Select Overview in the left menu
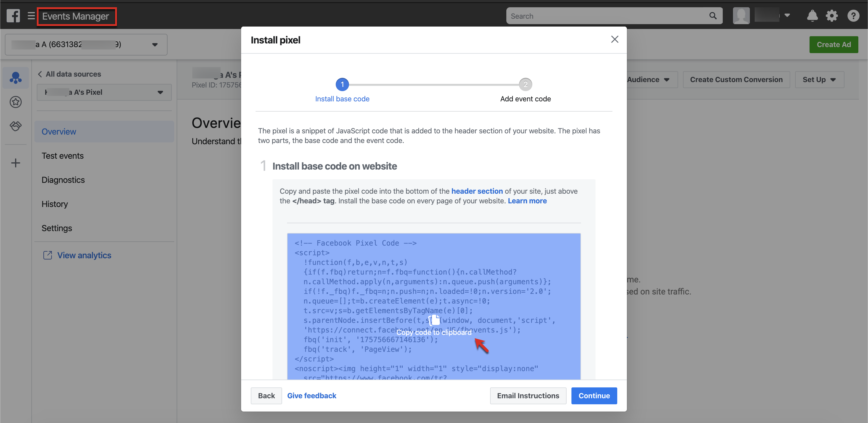 pos(104,132)
